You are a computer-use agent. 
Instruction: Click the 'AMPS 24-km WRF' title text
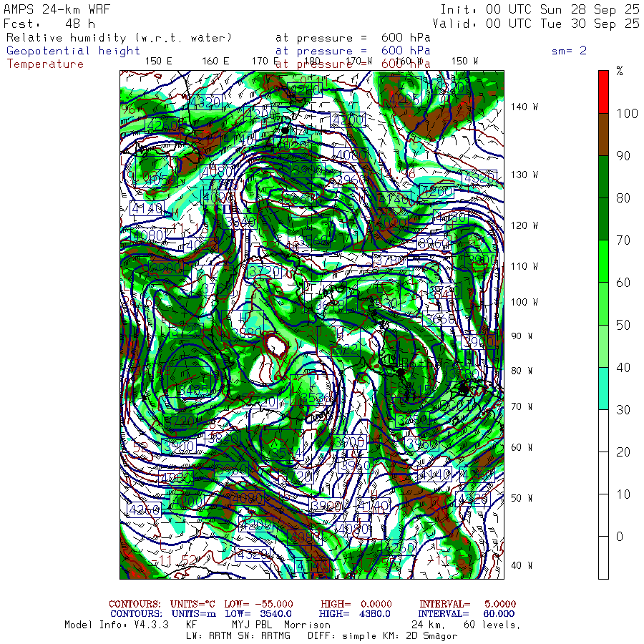tap(57, 9)
